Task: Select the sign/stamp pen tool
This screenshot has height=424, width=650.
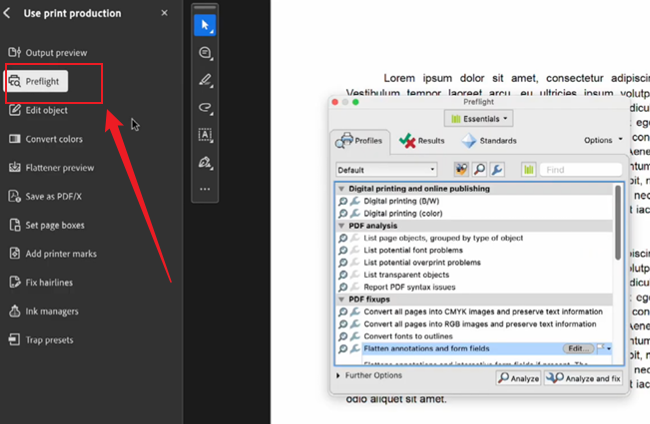Action: [x=205, y=162]
